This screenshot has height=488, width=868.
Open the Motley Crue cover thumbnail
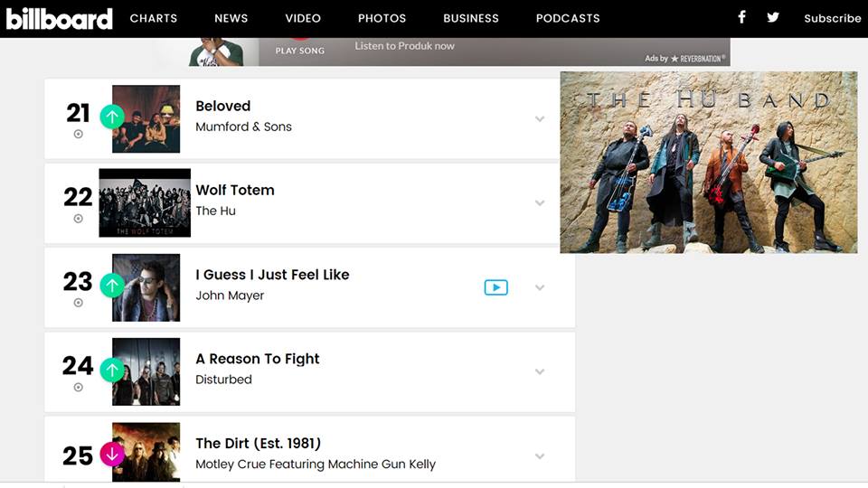point(146,452)
